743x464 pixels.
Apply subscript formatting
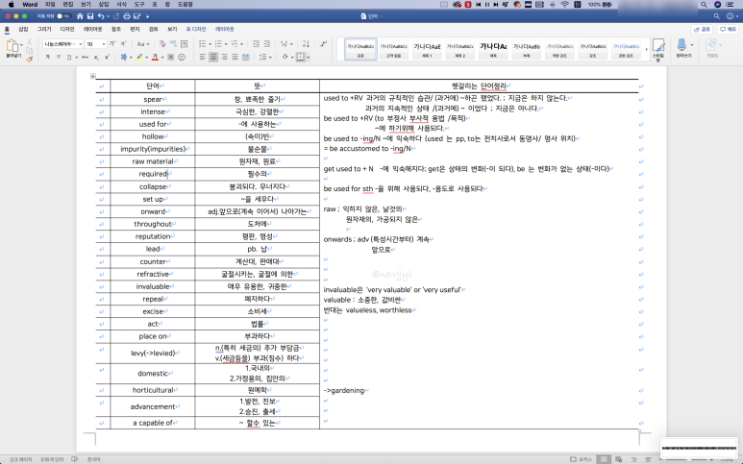(x=96, y=57)
